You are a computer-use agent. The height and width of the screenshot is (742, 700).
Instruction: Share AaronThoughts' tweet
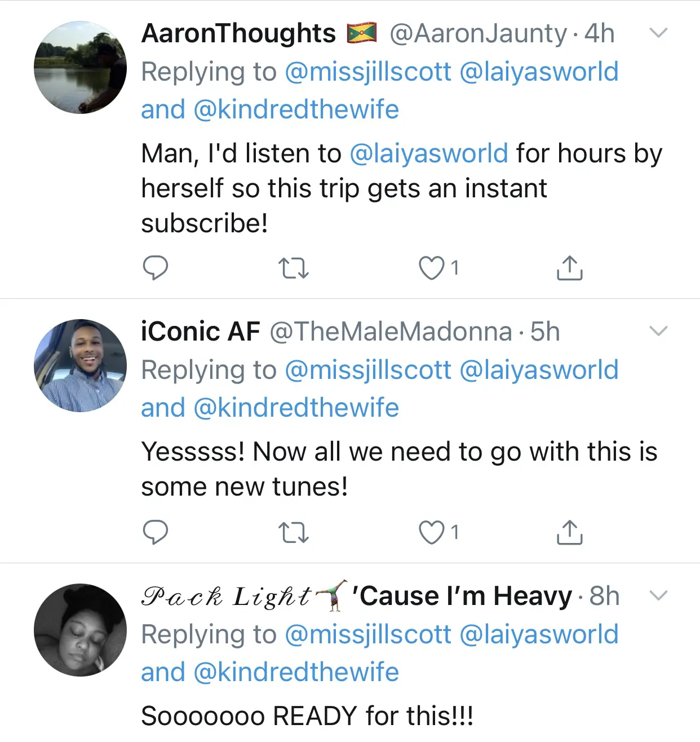coord(569,268)
